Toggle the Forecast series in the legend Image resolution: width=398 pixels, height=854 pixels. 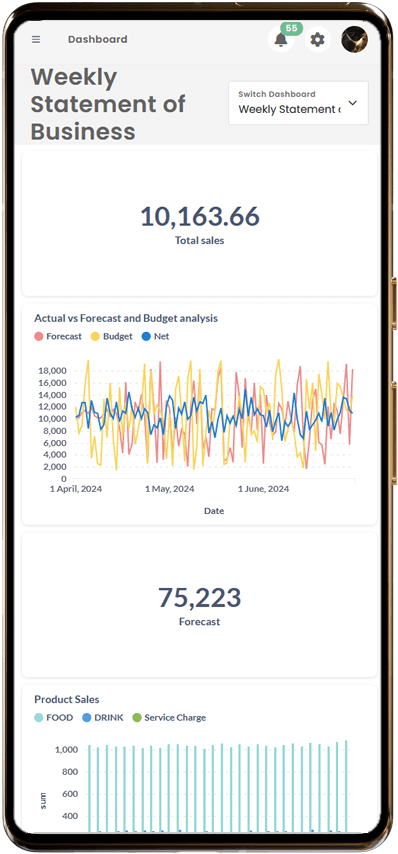[58, 337]
